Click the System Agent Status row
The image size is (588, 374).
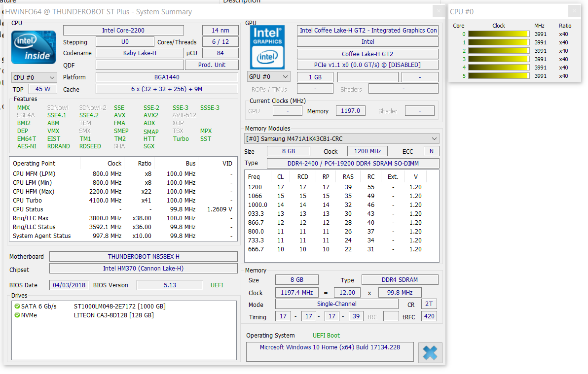pyautogui.click(x=123, y=236)
